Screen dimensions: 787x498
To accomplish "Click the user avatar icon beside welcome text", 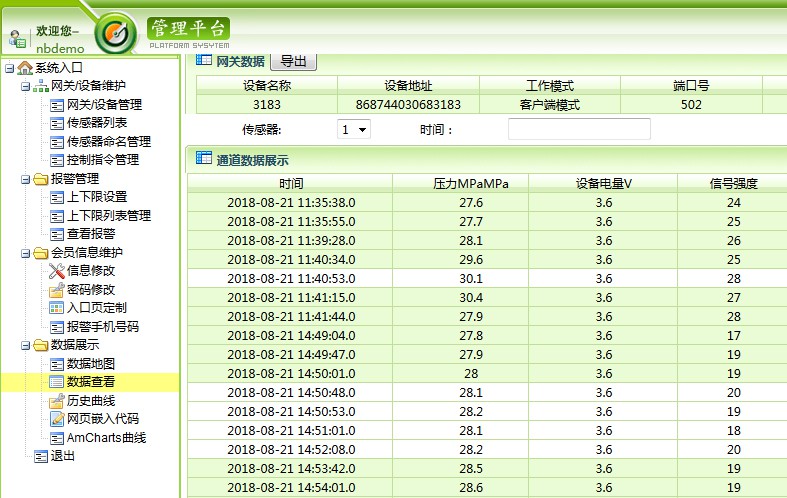I will click(x=17, y=39).
